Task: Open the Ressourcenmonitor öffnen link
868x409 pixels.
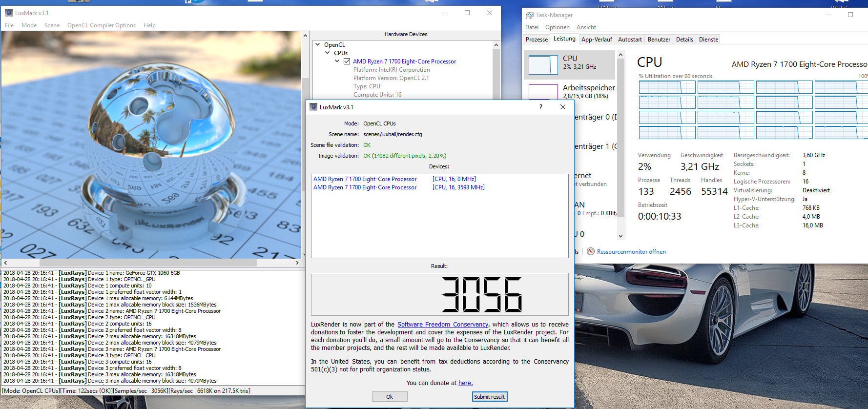Action: coord(631,252)
